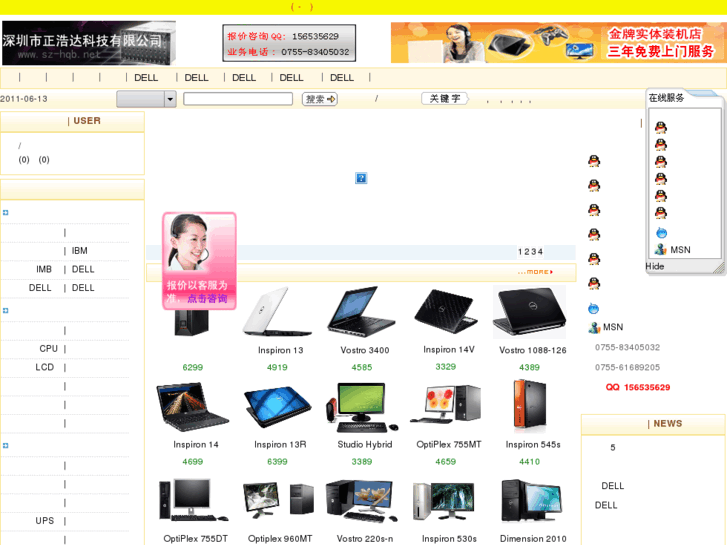This screenshot has width=727, height=545.
Task: Open the Inspiron 530s desktop image
Action: [x=444, y=501]
